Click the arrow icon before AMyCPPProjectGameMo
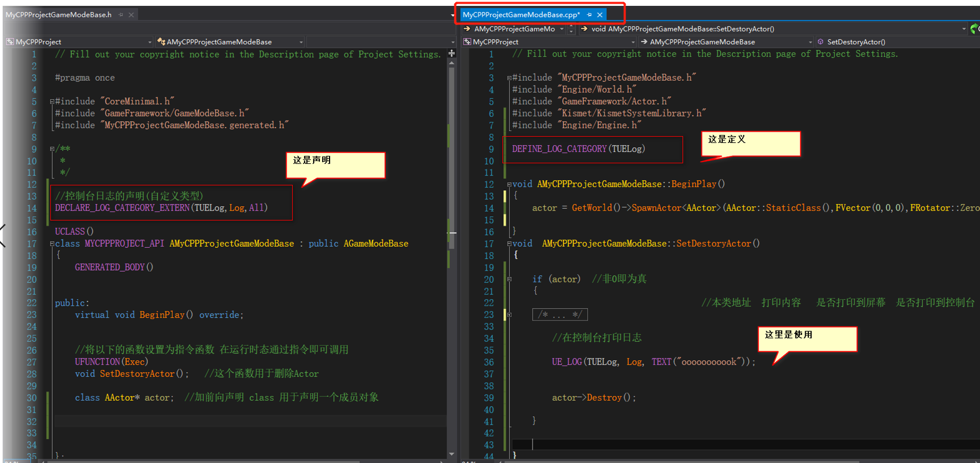980x463 pixels. 467,29
